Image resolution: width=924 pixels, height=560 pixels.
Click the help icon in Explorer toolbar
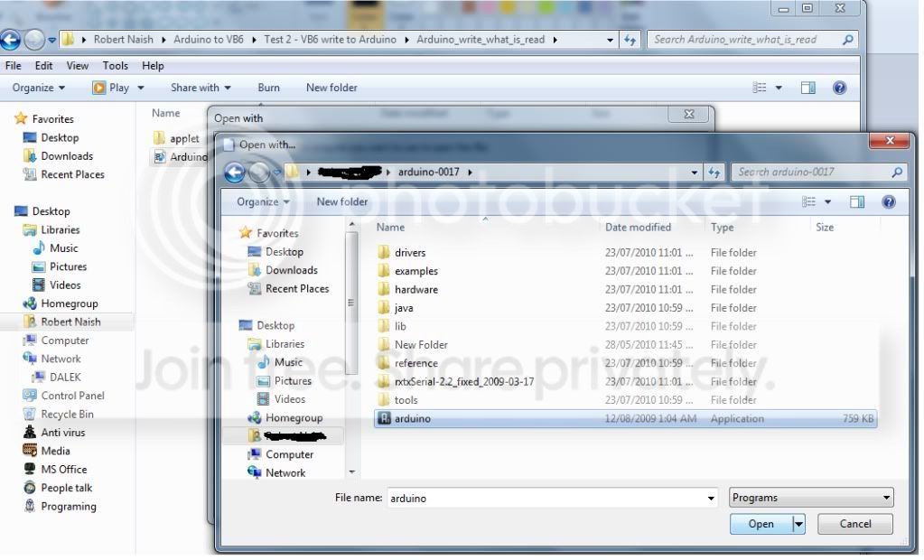click(x=839, y=88)
